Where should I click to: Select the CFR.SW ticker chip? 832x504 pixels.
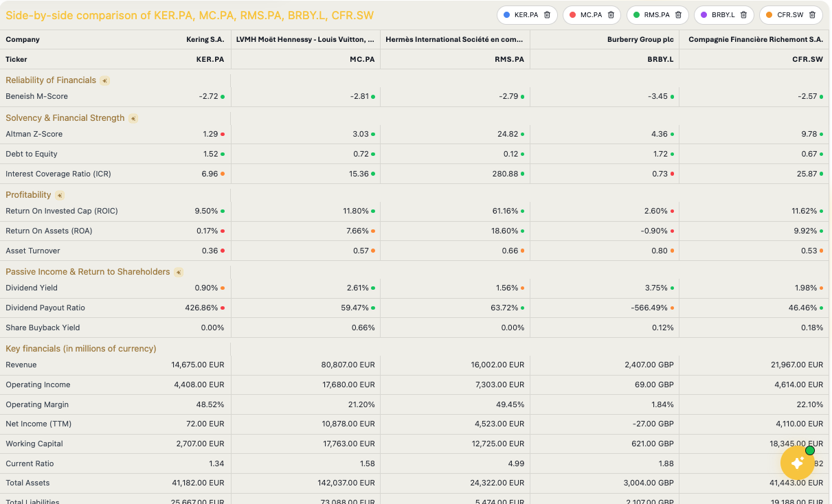coord(790,15)
